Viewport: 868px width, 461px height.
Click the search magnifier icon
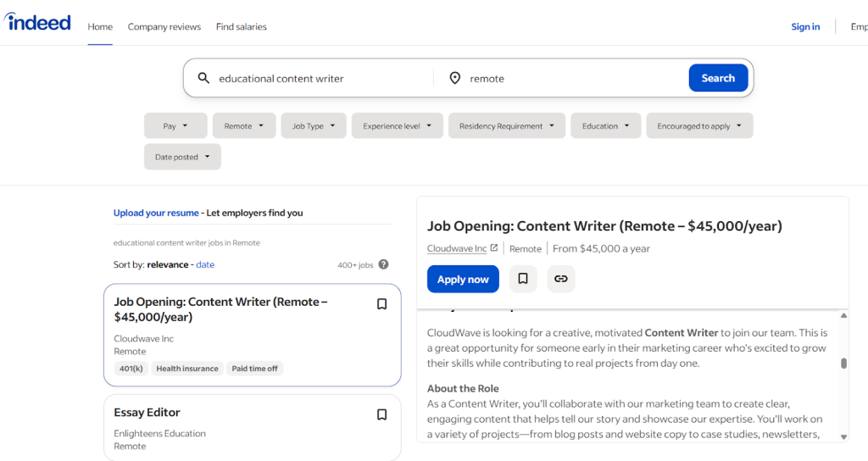[x=203, y=78]
